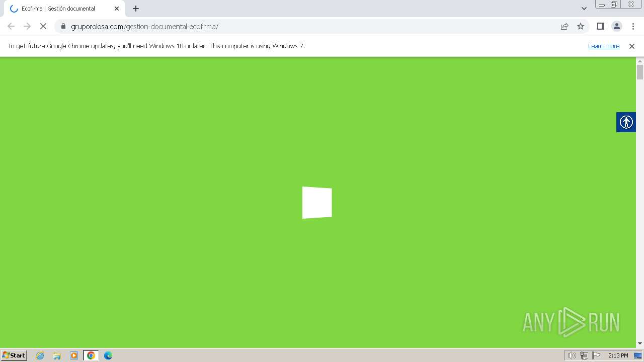The image size is (644, 362).
Task: Open the network tray icon
Action: pyautogui.click(x=584, y=355)
